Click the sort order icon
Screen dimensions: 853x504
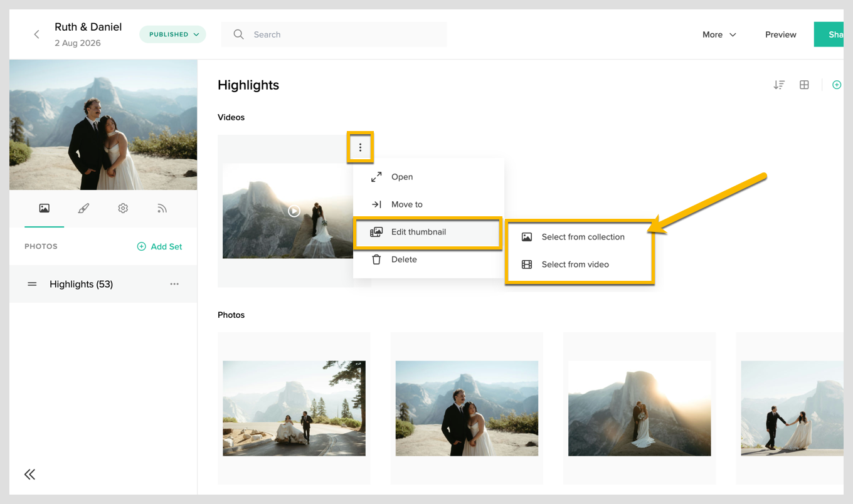tap(779, 85)
